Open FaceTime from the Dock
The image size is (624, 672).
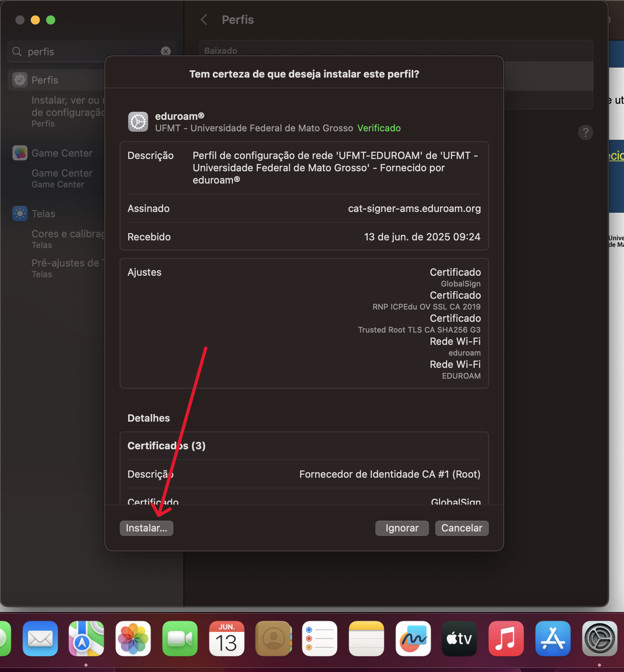coord(180,639)
